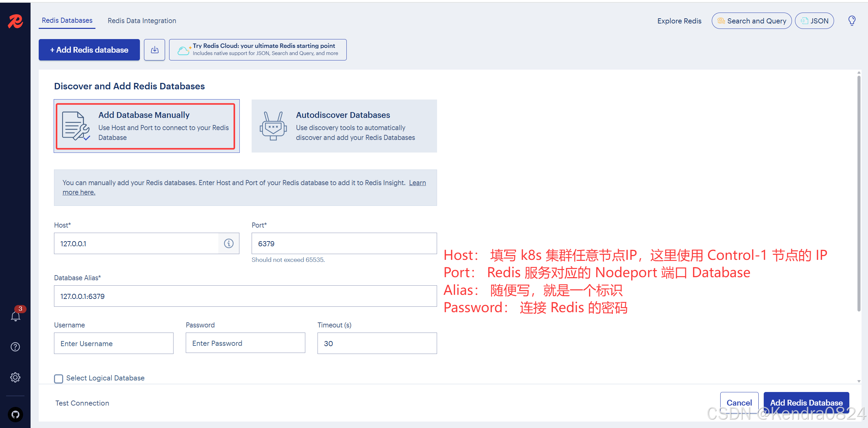Focus the Username input field
Image resolution: width=868 pixels, height=428 pixels.
[114, 343]
